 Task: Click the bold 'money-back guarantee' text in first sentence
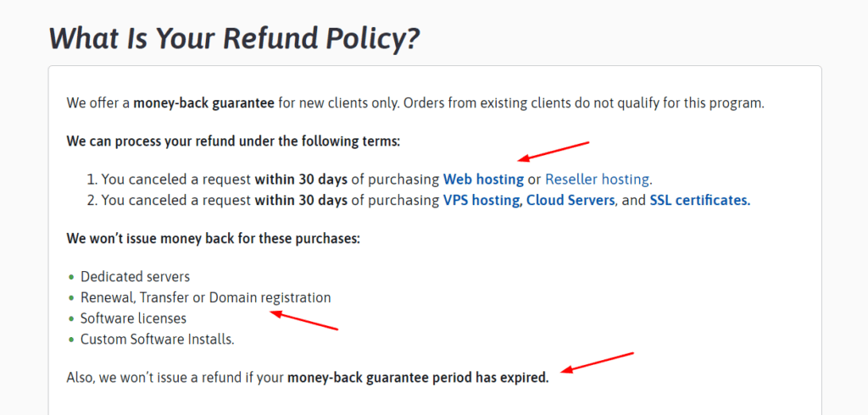click(x=203, y=103)
